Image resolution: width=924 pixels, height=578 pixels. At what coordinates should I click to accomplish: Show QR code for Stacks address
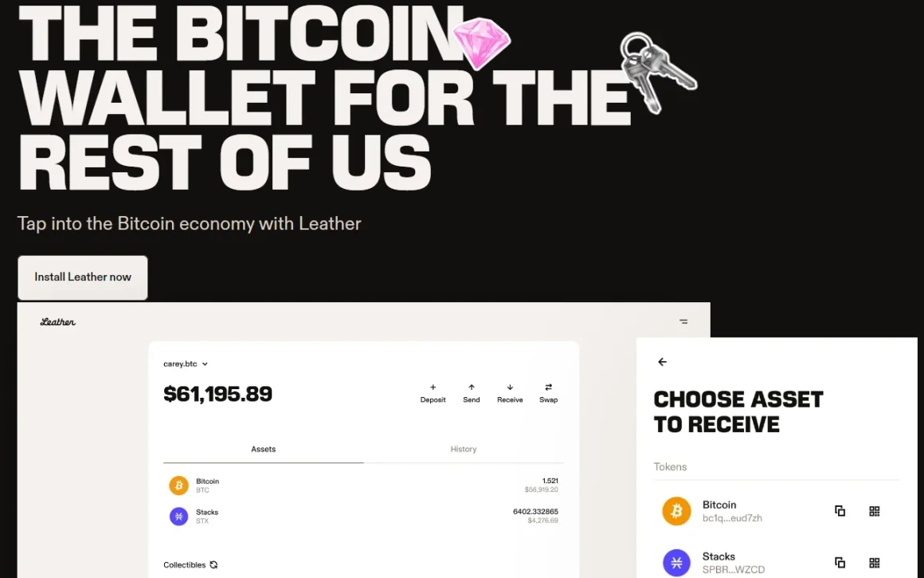[874, 563]
